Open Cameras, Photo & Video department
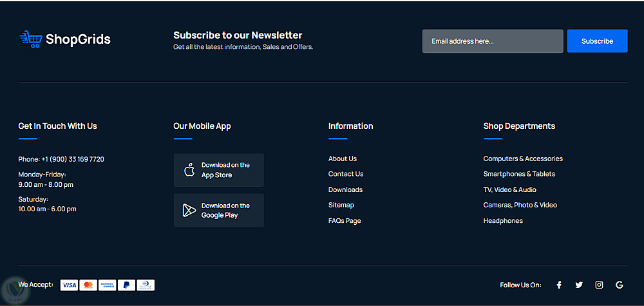The image size is (644, 306). (520, 205)
